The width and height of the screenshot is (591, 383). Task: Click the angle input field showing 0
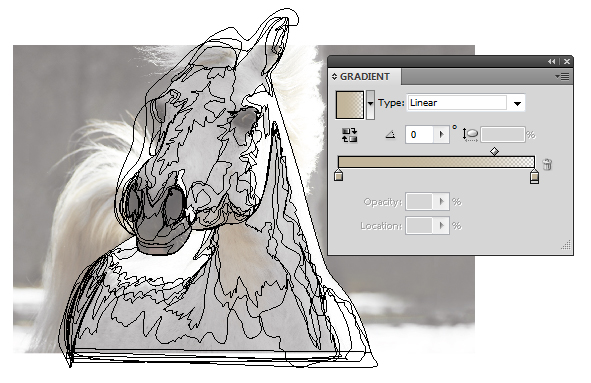pyautogui.click(x=420, y=135)
